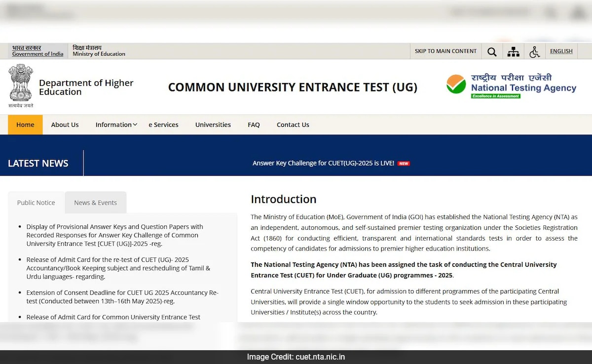Click the search magnifier icon
This screenshot has width=592, height=364.
(492, 51)
